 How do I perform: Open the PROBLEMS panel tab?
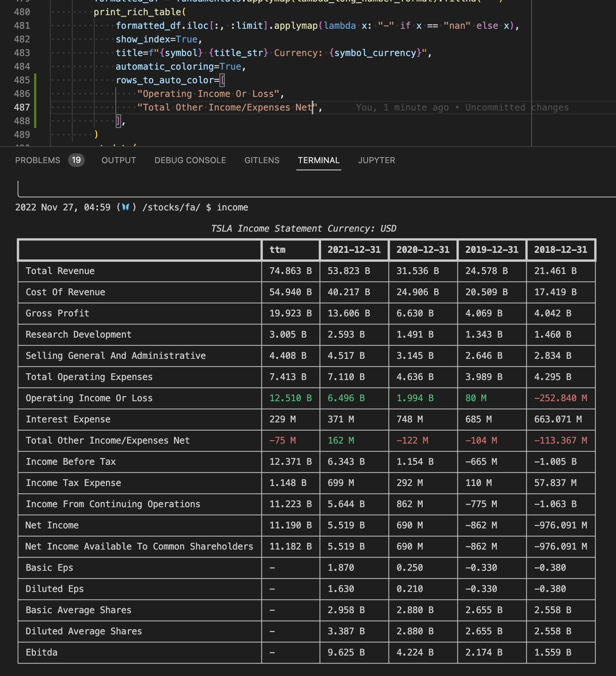click(37, 160)
